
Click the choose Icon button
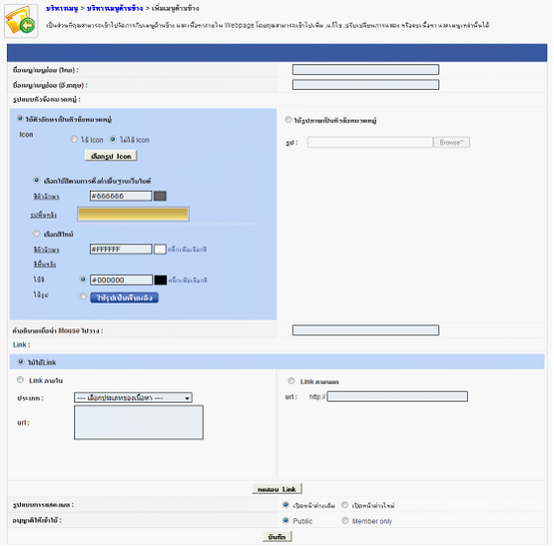(x=111, y=156)
